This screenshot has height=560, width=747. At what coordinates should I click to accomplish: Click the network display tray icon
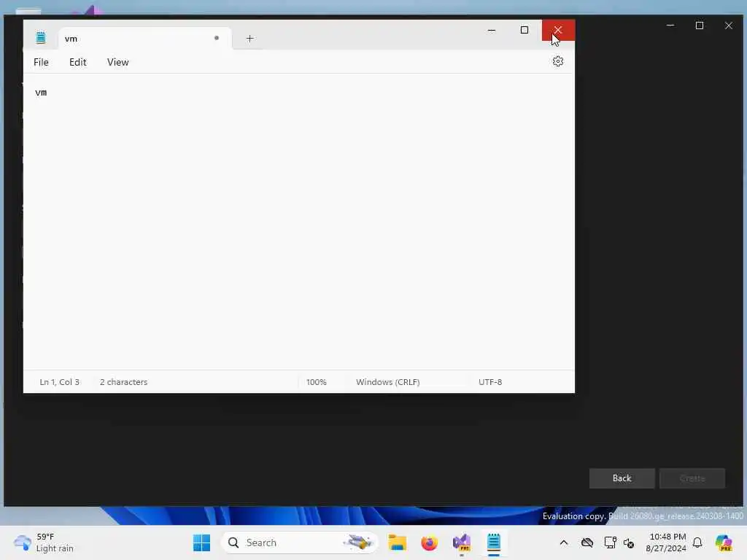coord(610,542)
